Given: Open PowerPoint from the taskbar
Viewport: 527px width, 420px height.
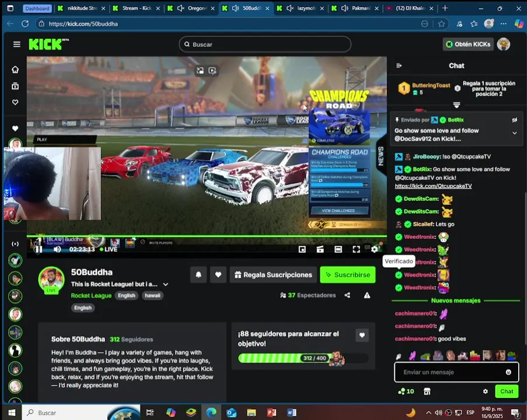Looking at the screenshot, I should pos(271,412).
